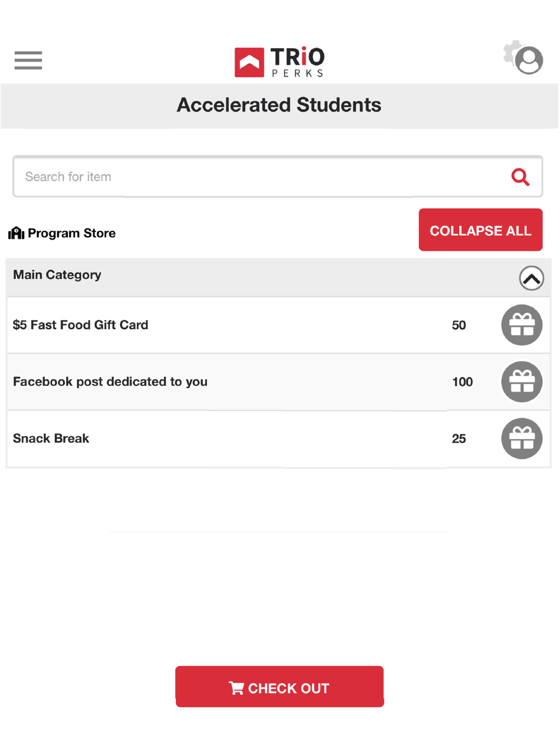560x747 pixels.
Task: Click the 100 point cost value
Action: [x=462, y=382]
